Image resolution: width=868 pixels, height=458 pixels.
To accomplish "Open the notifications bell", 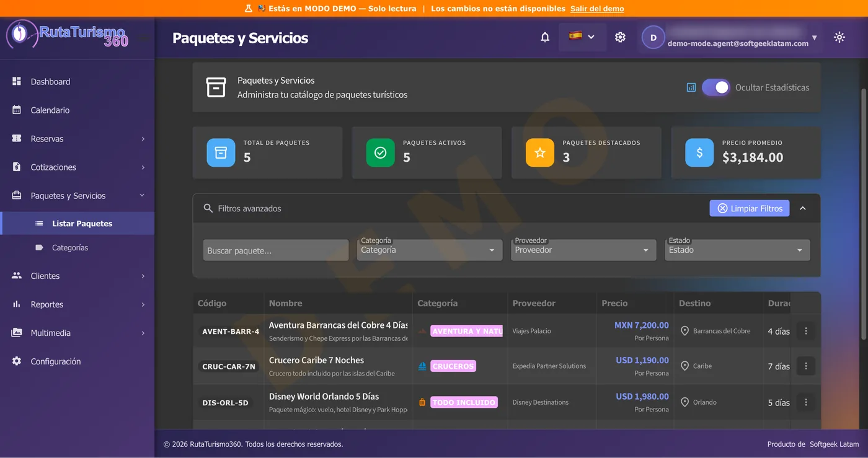I will 545,37.
